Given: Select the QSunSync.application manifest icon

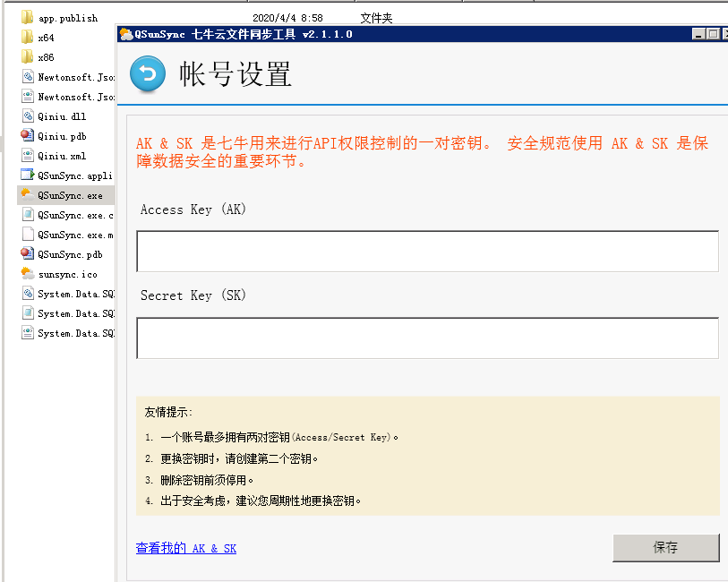Looking at the screenshot, I should (x=28, y=175).
